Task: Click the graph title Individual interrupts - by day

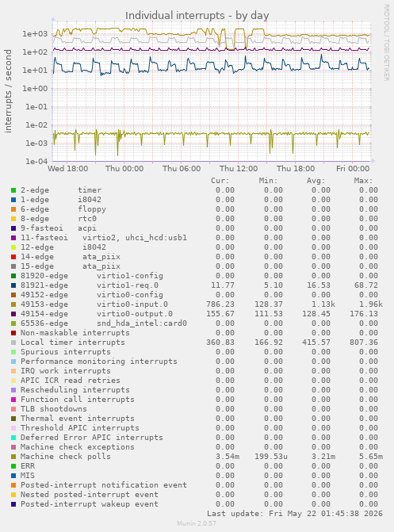Action: 197,16
